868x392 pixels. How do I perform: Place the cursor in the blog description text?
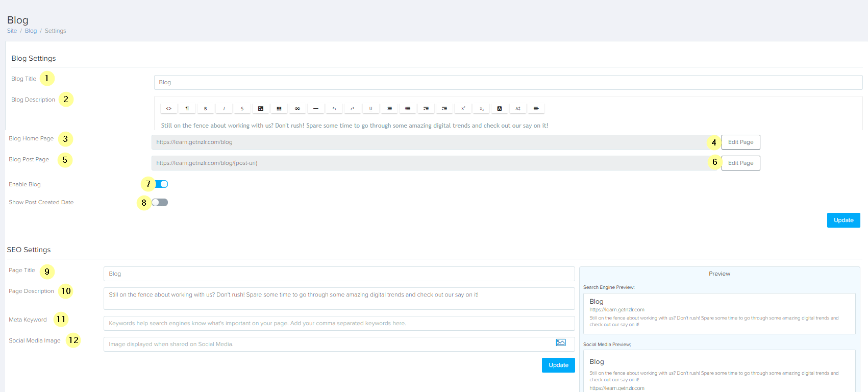[x=355, y=125]
